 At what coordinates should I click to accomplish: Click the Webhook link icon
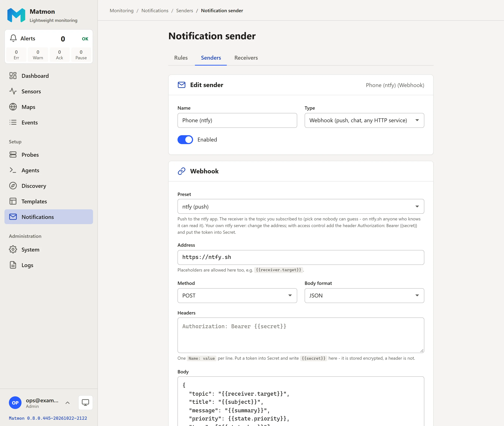(x=181, y=171)
